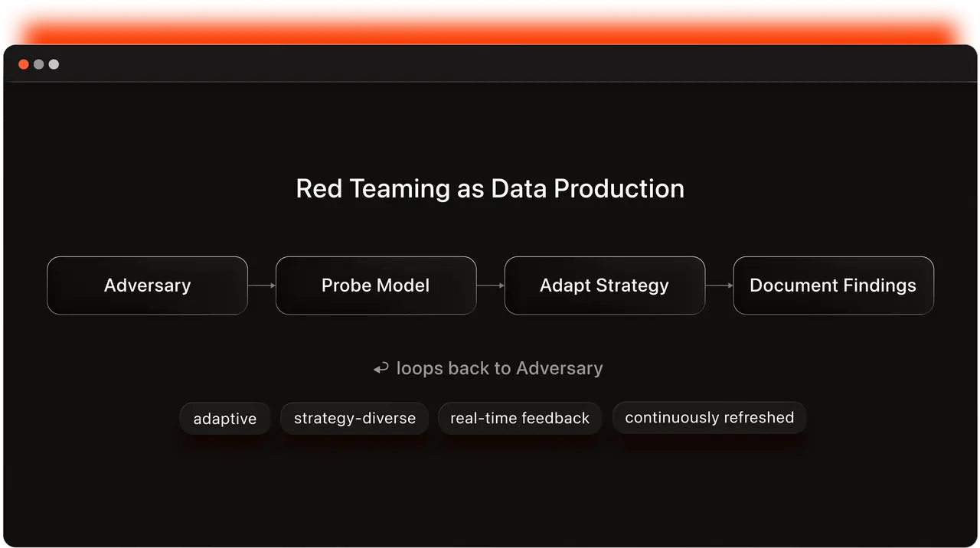This screenshot has width=980, height=548.
Task: Click the blank dark area below the tags
Action: (x=490, y=490)
